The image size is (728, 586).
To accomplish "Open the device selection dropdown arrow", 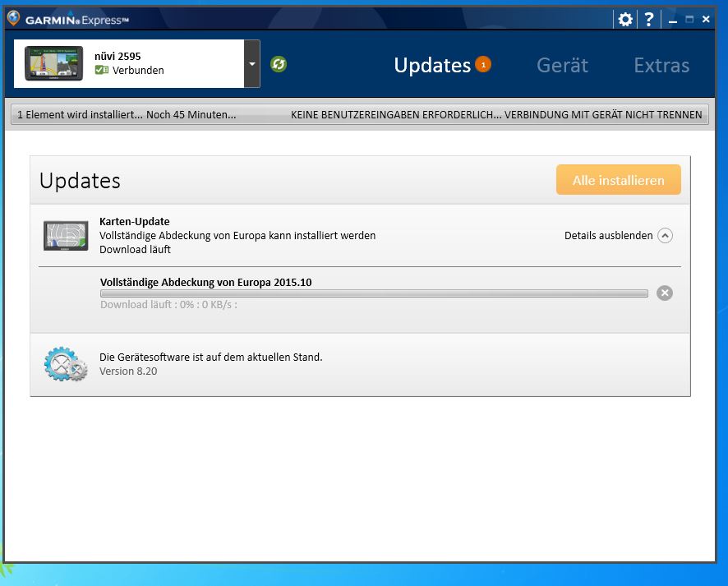I will pyautogui.click(x=252, y=64).
